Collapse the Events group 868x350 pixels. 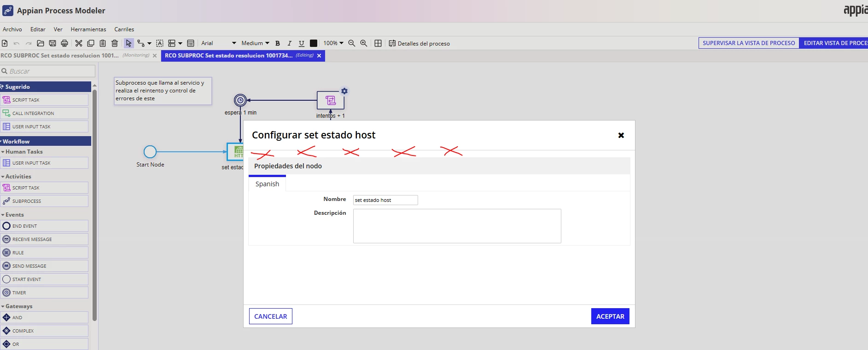(12, 215)
